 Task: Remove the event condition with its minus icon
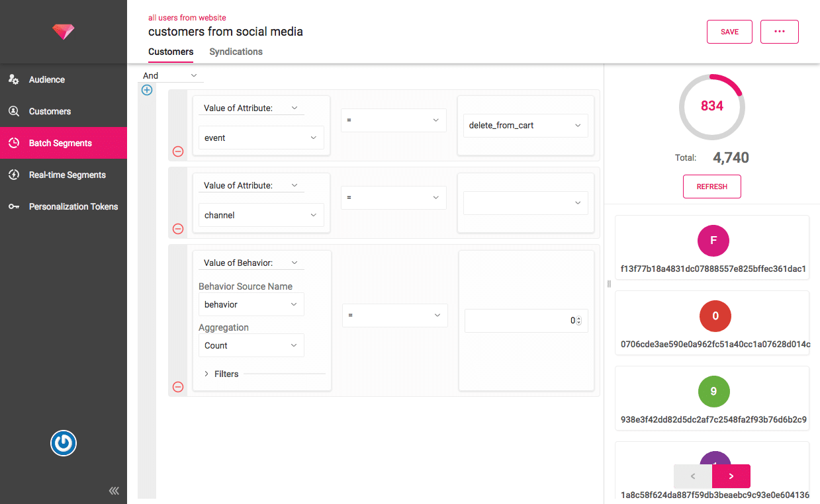(178, 151)
